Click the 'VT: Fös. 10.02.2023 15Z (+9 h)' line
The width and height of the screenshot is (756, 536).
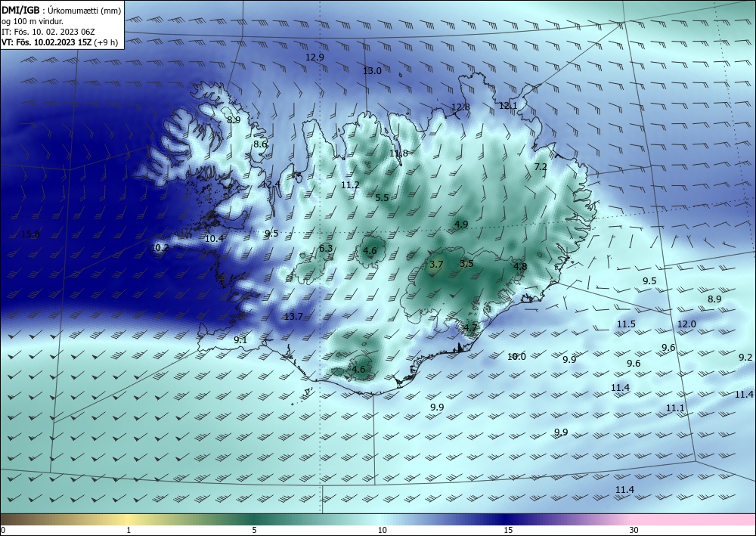pos(60,42)
